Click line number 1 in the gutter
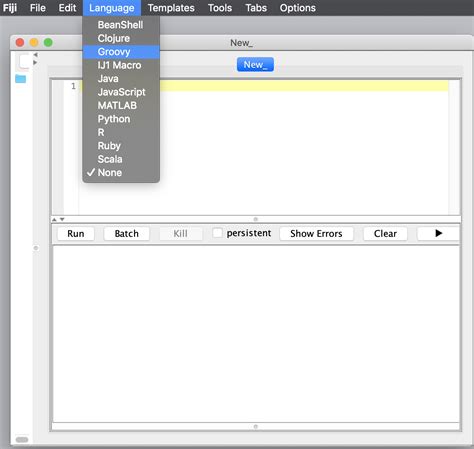This screenshot has height=449, width=474. click(73, 86)
